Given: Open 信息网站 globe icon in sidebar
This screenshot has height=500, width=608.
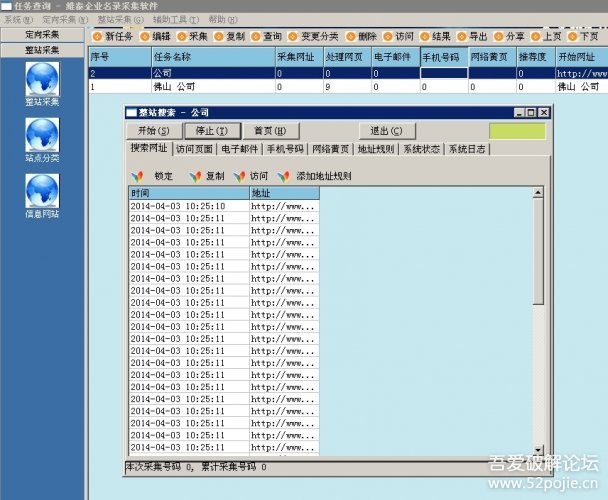Looking at the screenshot, I should point(42,191).
